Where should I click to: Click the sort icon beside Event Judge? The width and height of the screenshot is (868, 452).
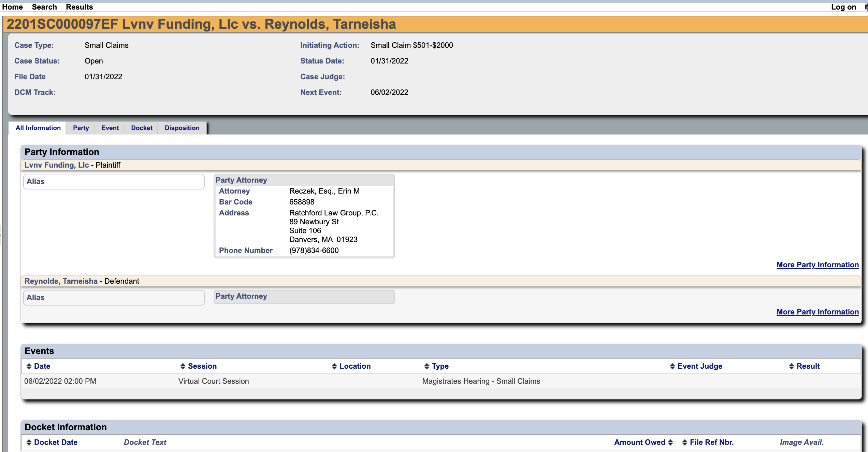coord(672,366)
